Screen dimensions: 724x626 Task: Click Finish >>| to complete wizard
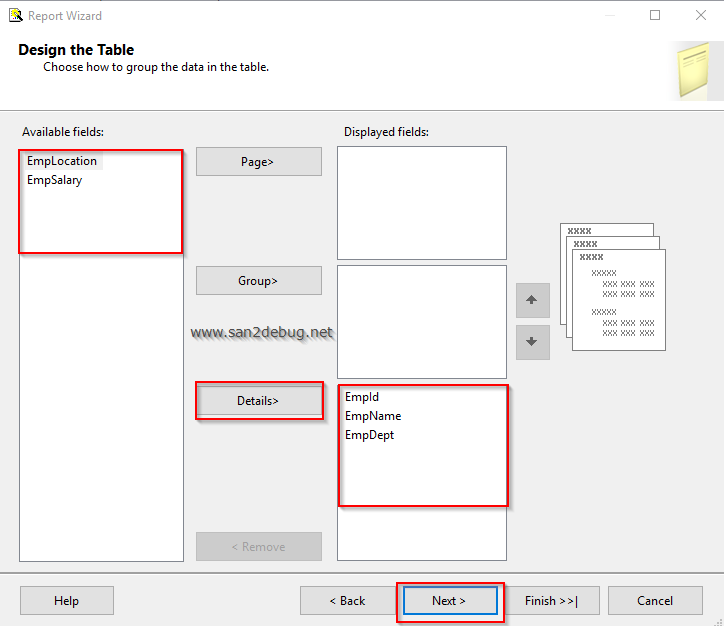[552, 601]
